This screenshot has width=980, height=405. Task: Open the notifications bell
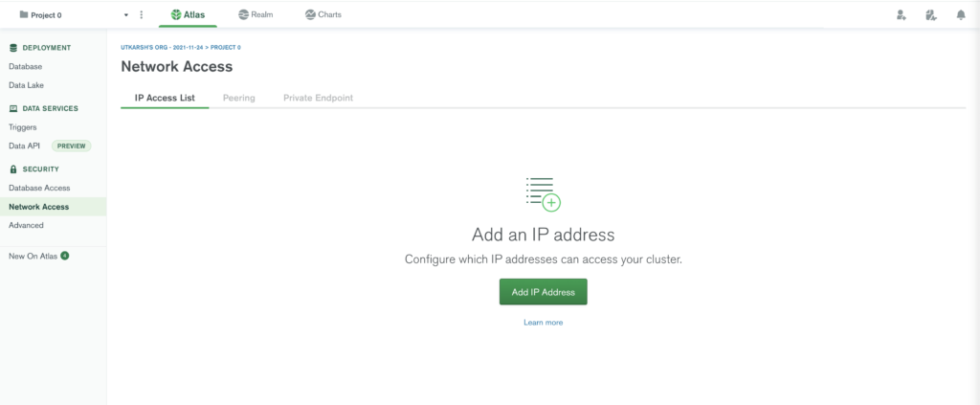point(961,14)
